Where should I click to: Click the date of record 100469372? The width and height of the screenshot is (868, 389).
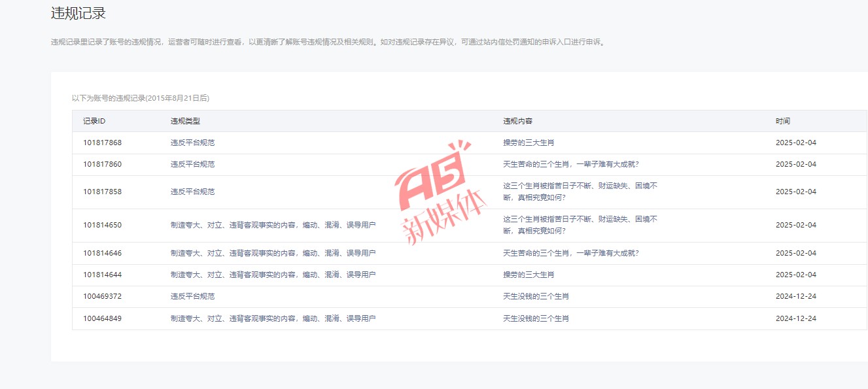click(795, 296)
